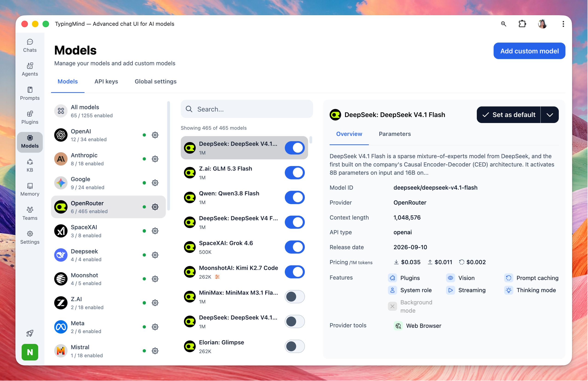
Task: Go to Teams in the sidebar
Action: (30, 214)
